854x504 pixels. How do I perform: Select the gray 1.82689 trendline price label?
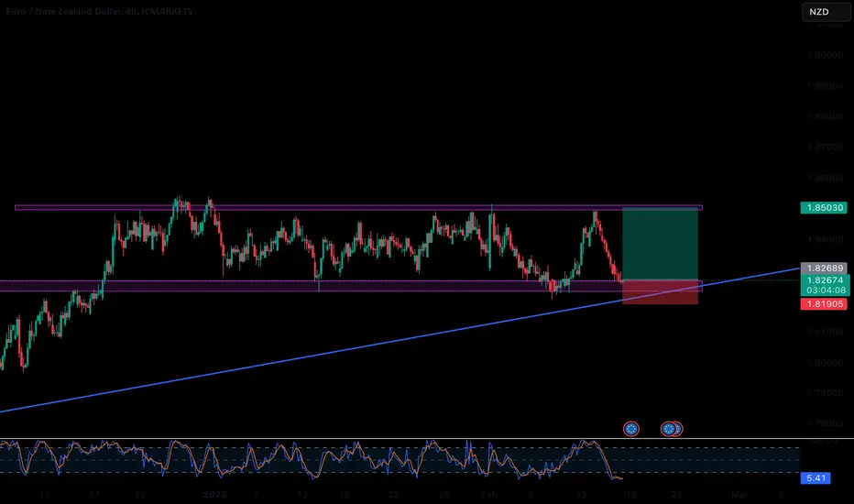824,268
